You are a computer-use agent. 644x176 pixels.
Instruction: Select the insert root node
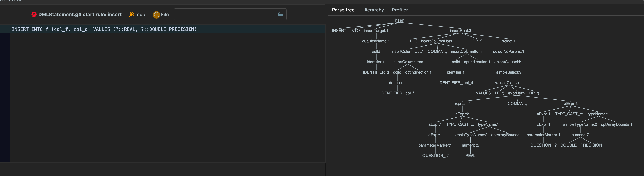click(399, 20)
